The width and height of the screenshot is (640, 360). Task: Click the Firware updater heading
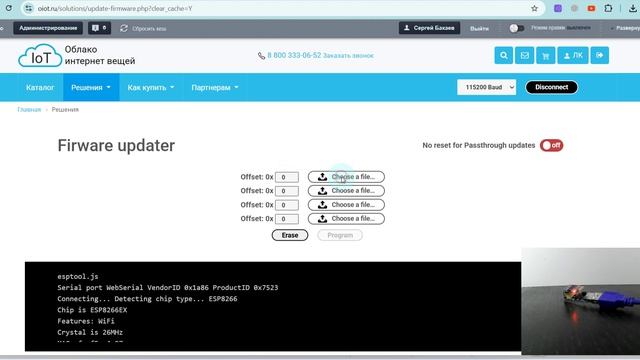pos(116,146)
